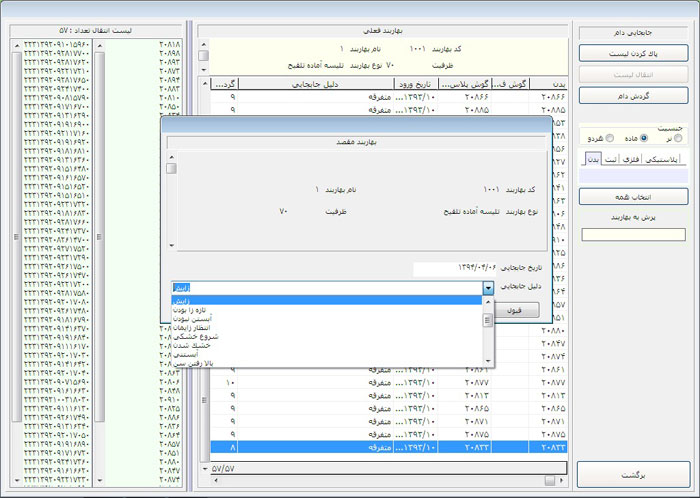Viewport: 700px width, 498px height.
Task: Click the 'قبول' button in the dialog
Action: pos(515,310)
